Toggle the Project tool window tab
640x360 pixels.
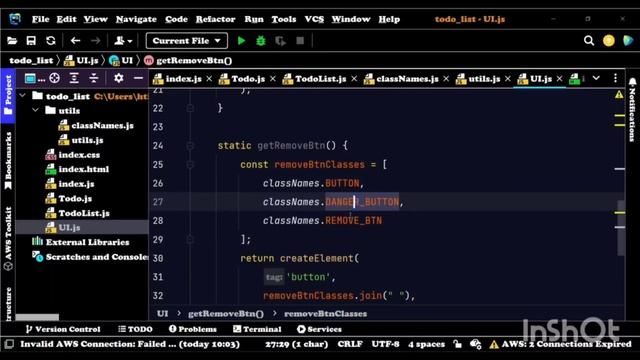[x=8, y=95]
